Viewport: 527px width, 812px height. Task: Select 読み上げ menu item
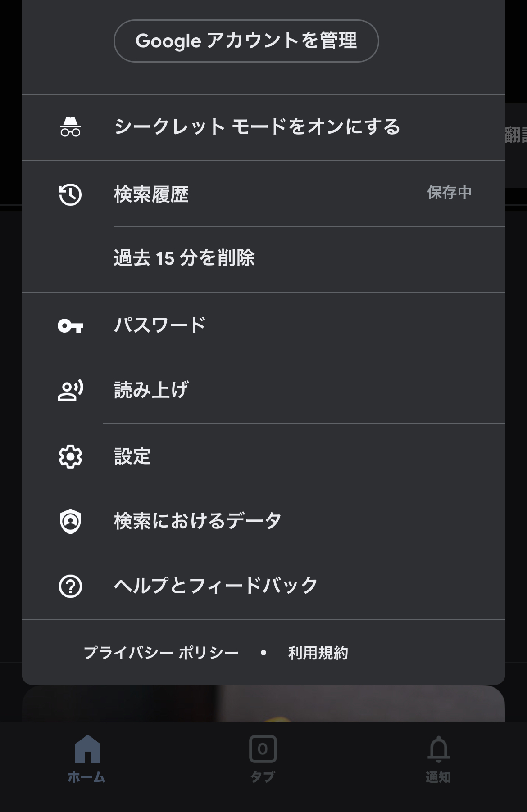(151, 390)
